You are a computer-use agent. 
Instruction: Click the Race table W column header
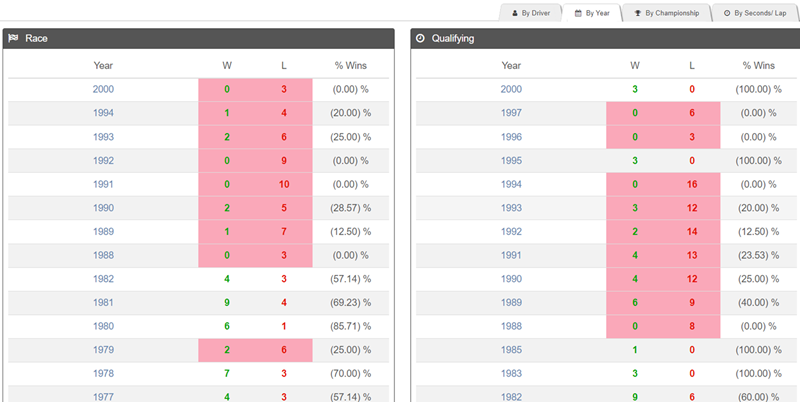(227, 65)
